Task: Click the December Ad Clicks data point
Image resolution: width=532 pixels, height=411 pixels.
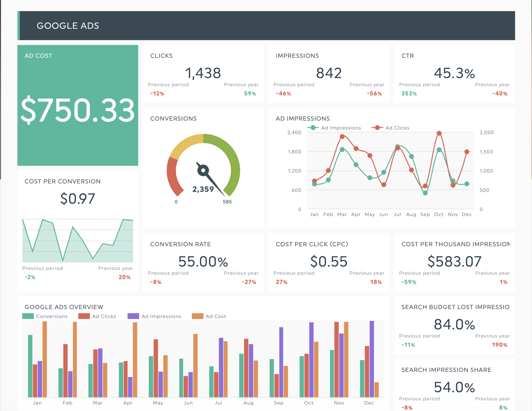Action: 467,152
